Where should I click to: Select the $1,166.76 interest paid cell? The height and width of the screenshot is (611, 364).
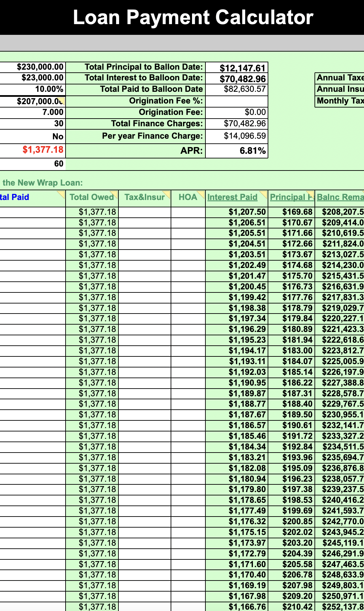tap(237, 607)
